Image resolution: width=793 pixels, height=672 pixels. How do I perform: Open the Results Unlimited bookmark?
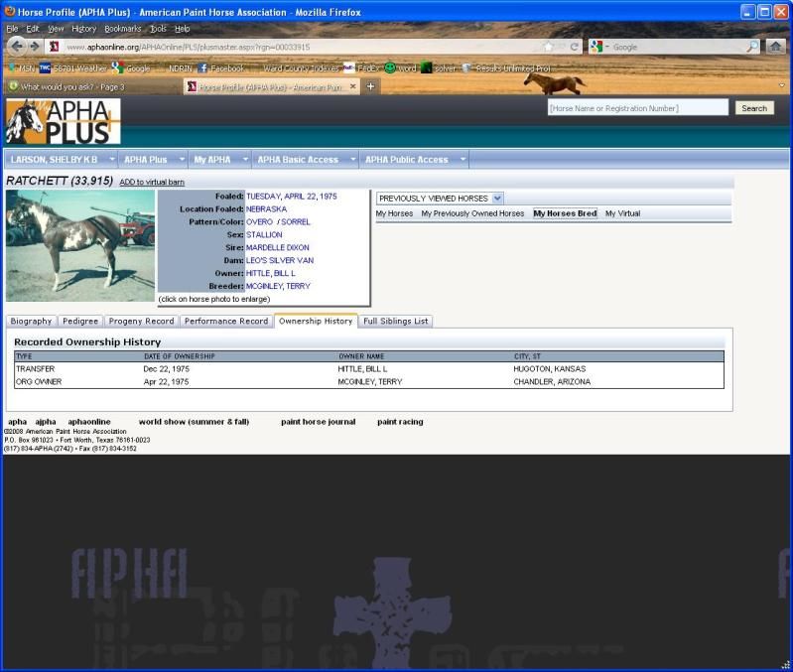pos(507,67)
